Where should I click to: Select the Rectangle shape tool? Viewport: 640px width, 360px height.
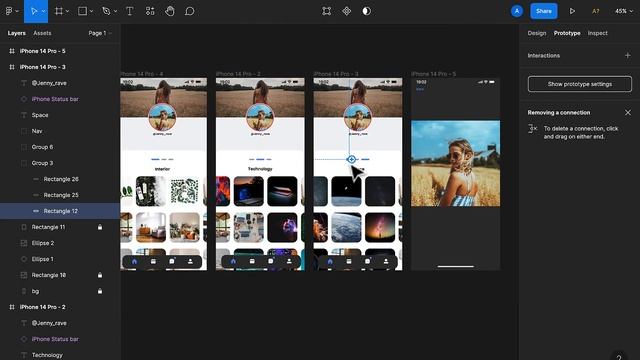pyautogui.click(x=82, y=11)
